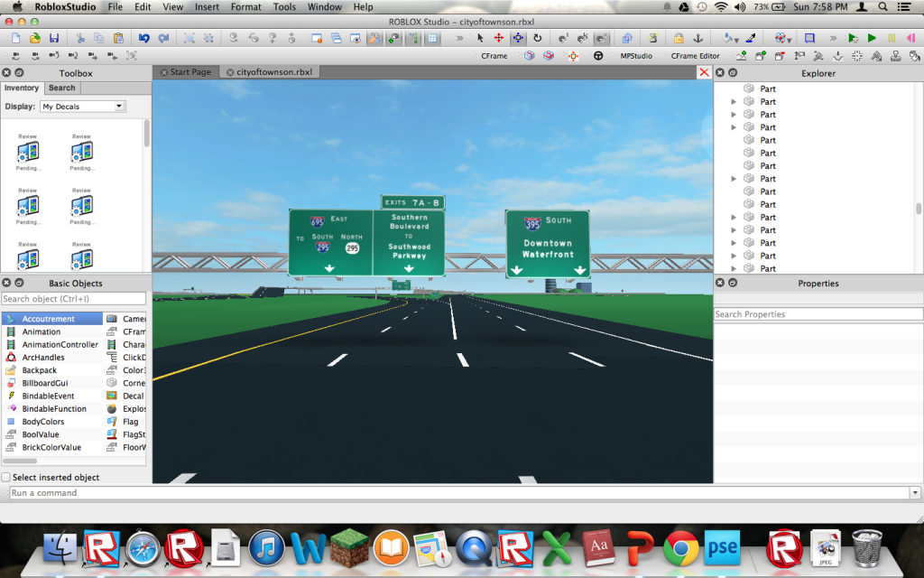Click the steering wheel icon in the toolbar

point(598,56)
